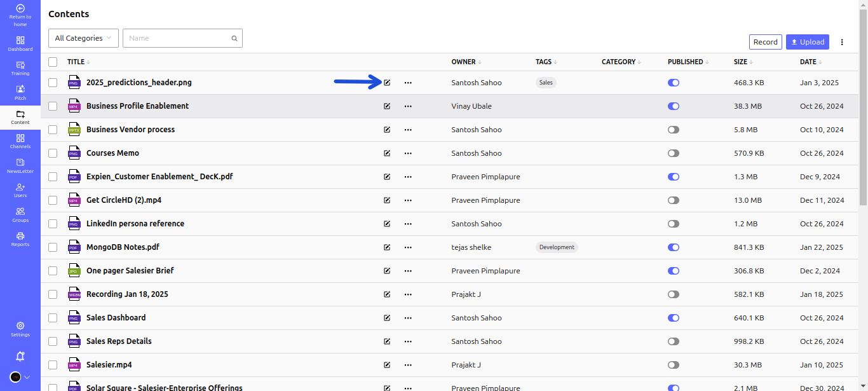Open three-dot menu for Business Profile Enablement
This screenshot has height=391, width=868.
pyautogui.click(x=408, y=106)
